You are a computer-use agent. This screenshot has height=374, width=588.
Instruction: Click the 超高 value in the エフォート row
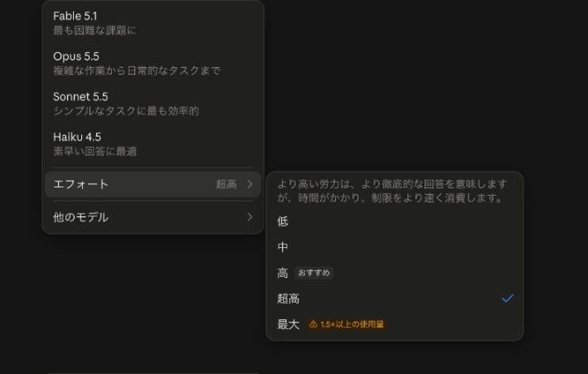(226, 184)
